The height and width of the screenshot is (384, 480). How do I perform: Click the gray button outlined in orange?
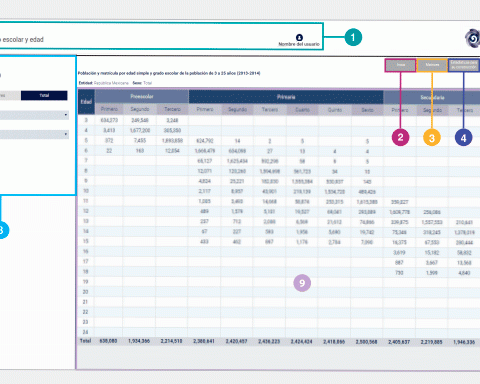pyautogui.click(x=432, y=65)
